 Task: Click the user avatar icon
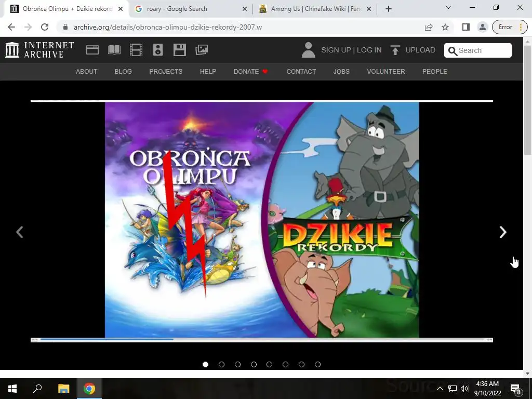coord(309,50)
